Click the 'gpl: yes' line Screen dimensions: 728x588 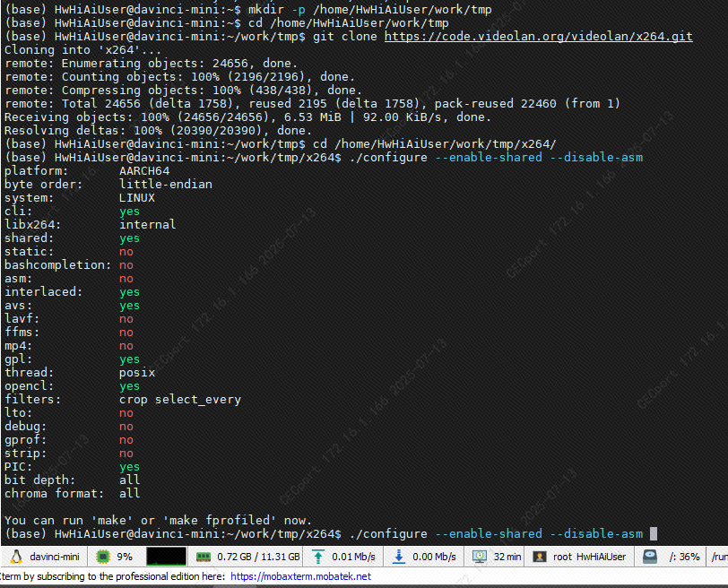click(72, 359)
